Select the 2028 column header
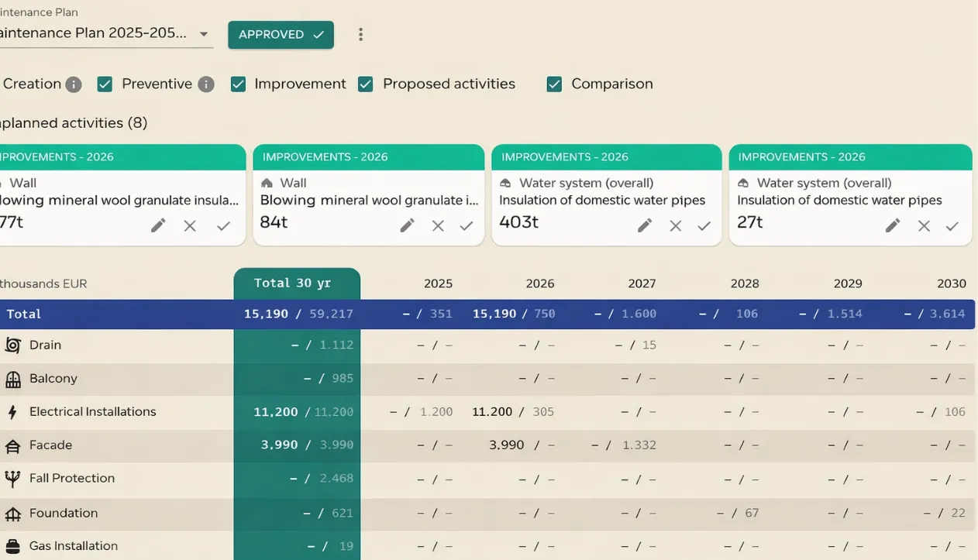 point(745,283)
